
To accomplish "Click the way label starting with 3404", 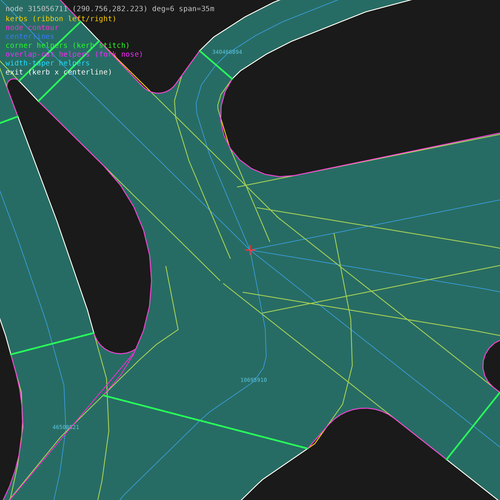I will point(227,52).
